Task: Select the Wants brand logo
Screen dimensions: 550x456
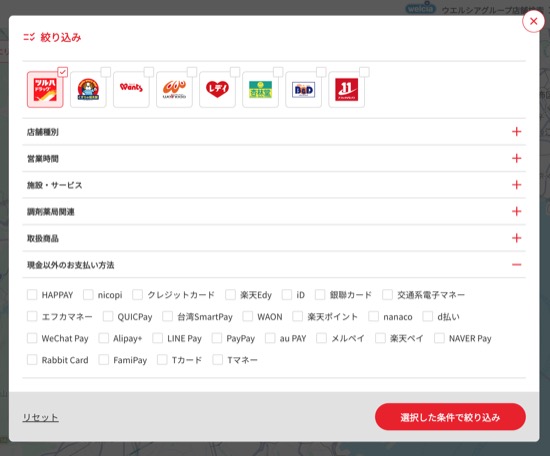Action: pos(131,89)
